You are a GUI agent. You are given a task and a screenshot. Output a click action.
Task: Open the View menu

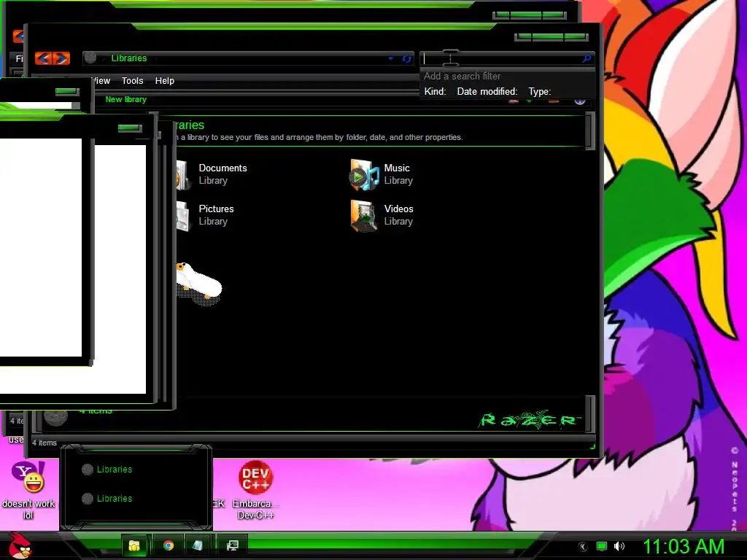coord(101,81)
